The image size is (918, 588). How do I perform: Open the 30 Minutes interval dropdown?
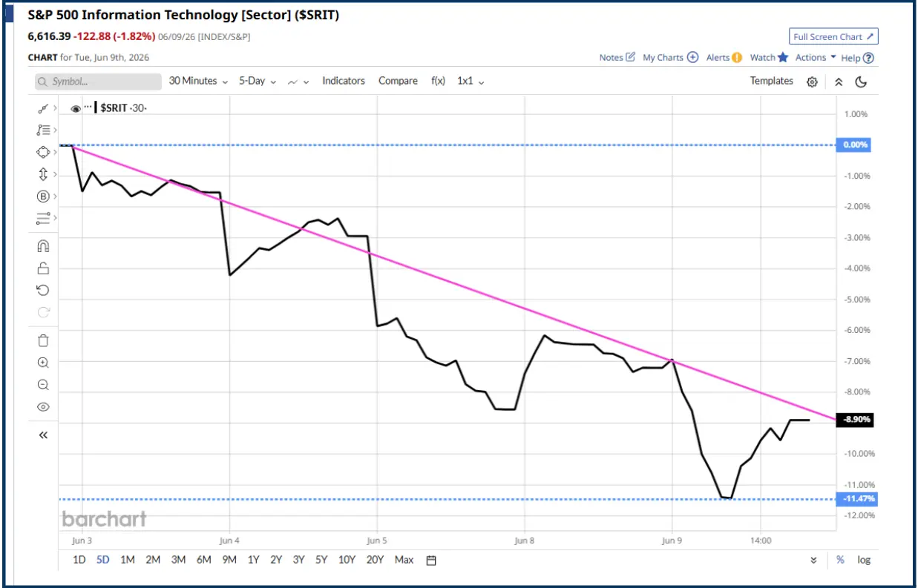coord(197,81)
